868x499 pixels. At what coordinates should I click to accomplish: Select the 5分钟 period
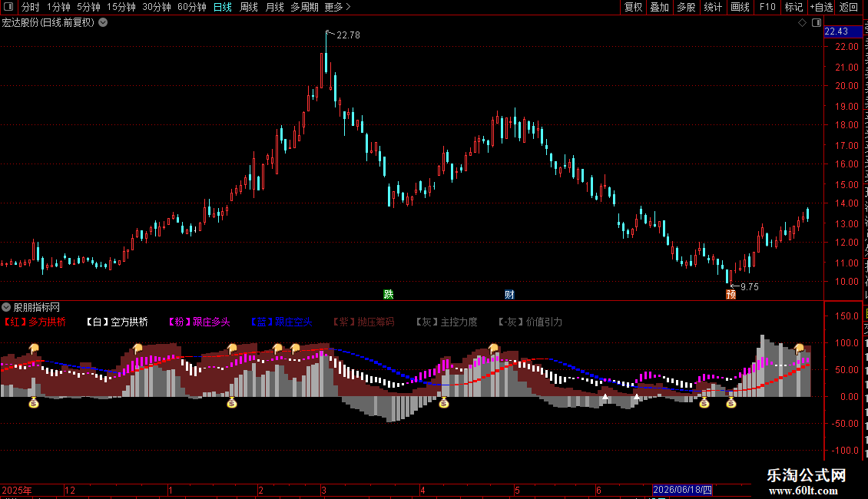(x=88, y=7)
